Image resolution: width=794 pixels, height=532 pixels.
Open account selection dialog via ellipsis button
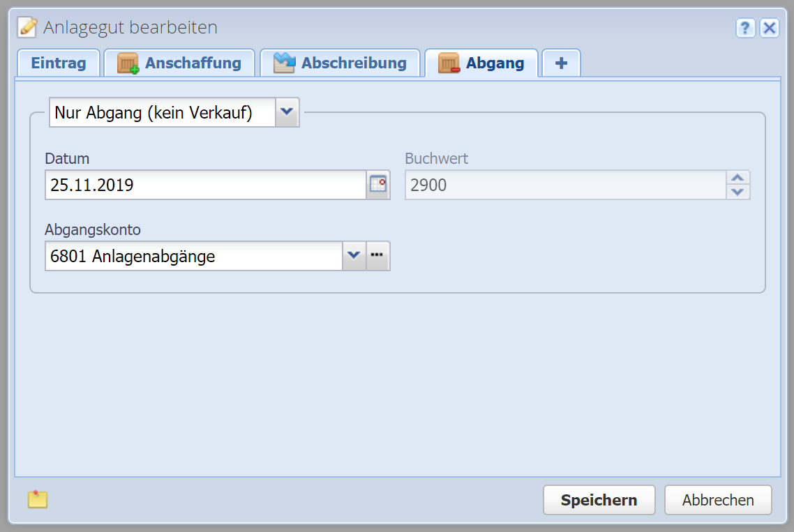(x=377, y=256)
